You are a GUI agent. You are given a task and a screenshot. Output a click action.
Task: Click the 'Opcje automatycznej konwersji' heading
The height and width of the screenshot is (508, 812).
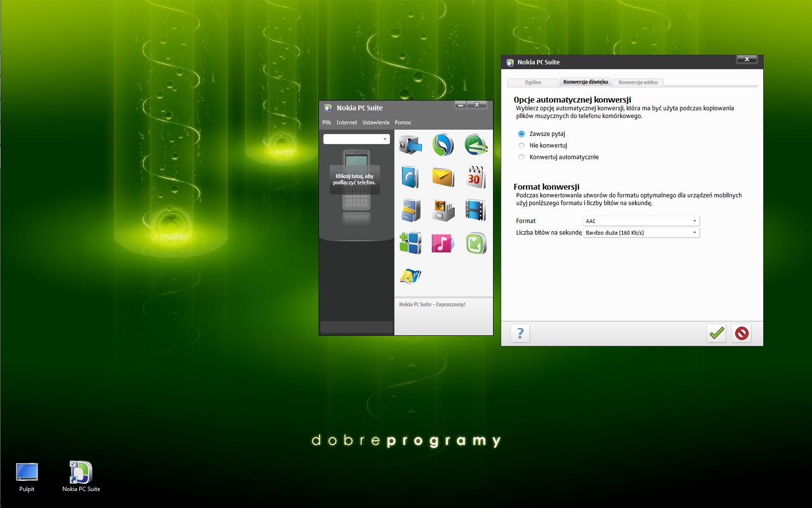tap(572, 100)
